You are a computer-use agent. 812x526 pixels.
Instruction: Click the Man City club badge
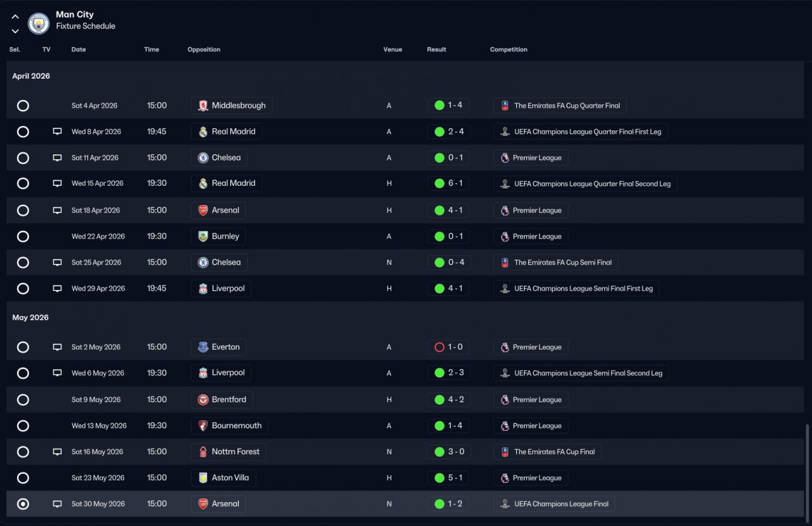[x=39, y=23]
